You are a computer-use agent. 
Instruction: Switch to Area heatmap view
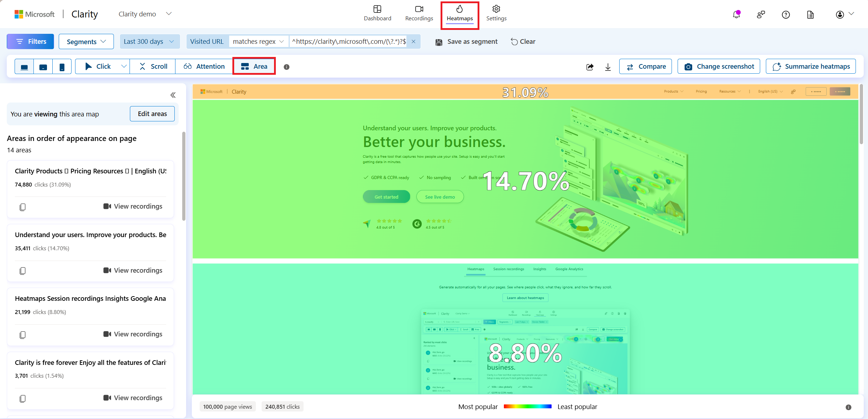[x=255, y=67]
